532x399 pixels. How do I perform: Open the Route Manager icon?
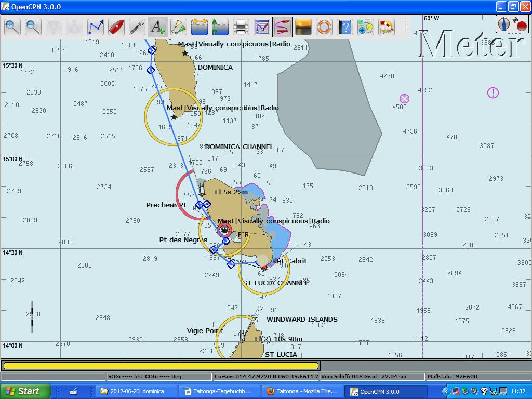262,27
